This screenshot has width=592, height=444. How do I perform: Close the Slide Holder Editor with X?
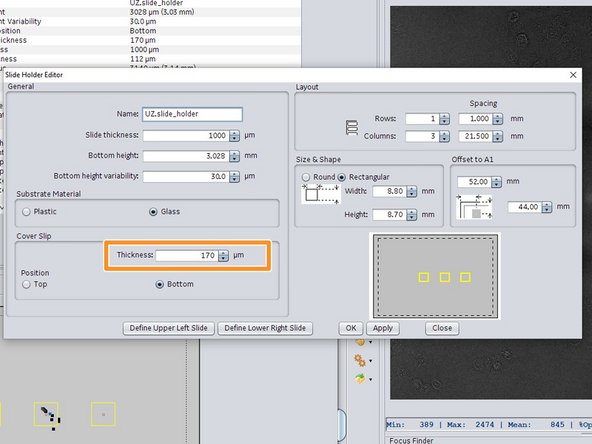tap(573, 75)
